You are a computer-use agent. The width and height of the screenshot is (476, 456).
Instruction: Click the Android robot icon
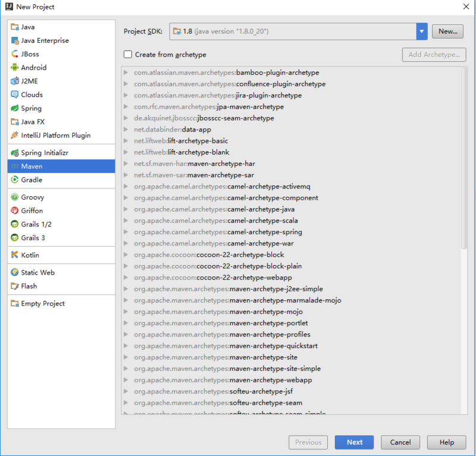(x=14, y=67)
